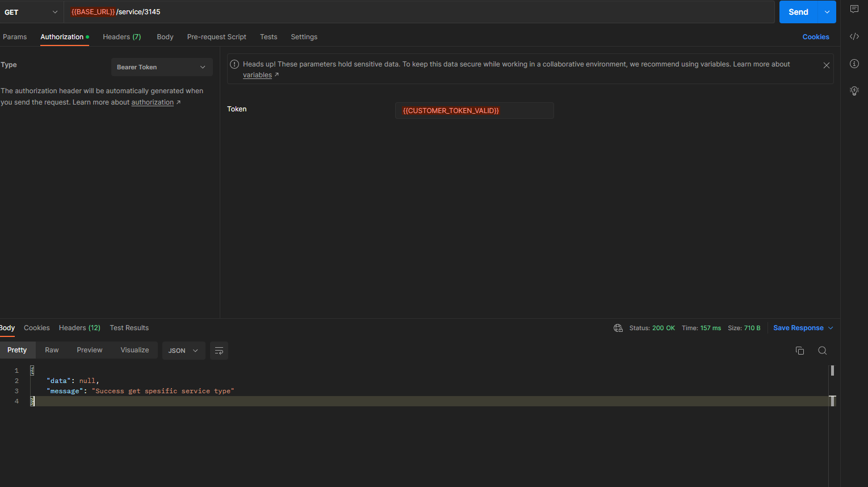Search within the response body

[822, 351]
